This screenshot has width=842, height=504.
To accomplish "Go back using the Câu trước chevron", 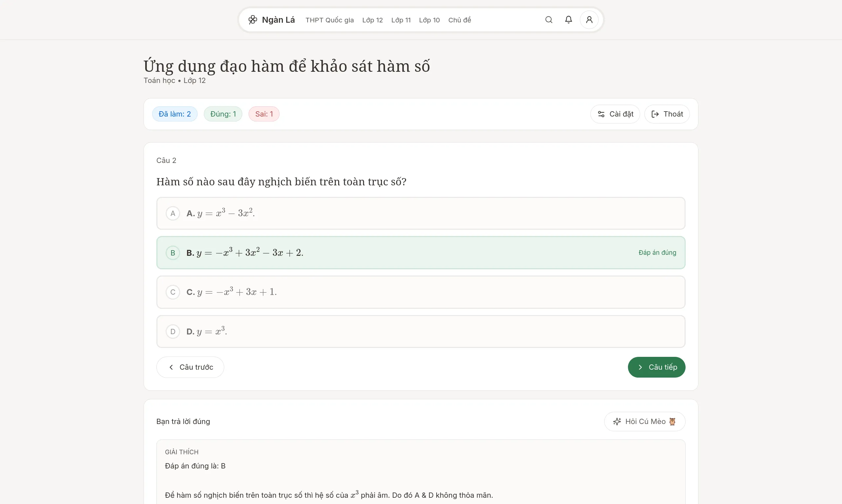I will (171, 367).
